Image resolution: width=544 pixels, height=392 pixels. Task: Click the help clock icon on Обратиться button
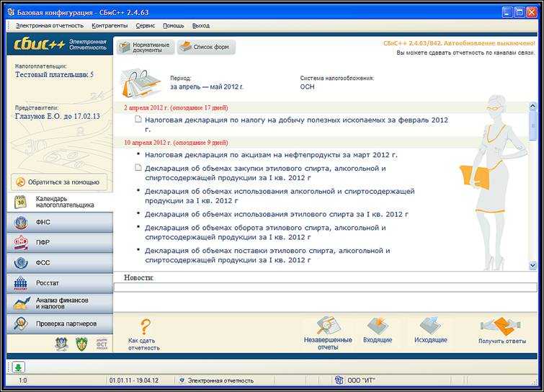pyautogui.click(x=20, y=182)
